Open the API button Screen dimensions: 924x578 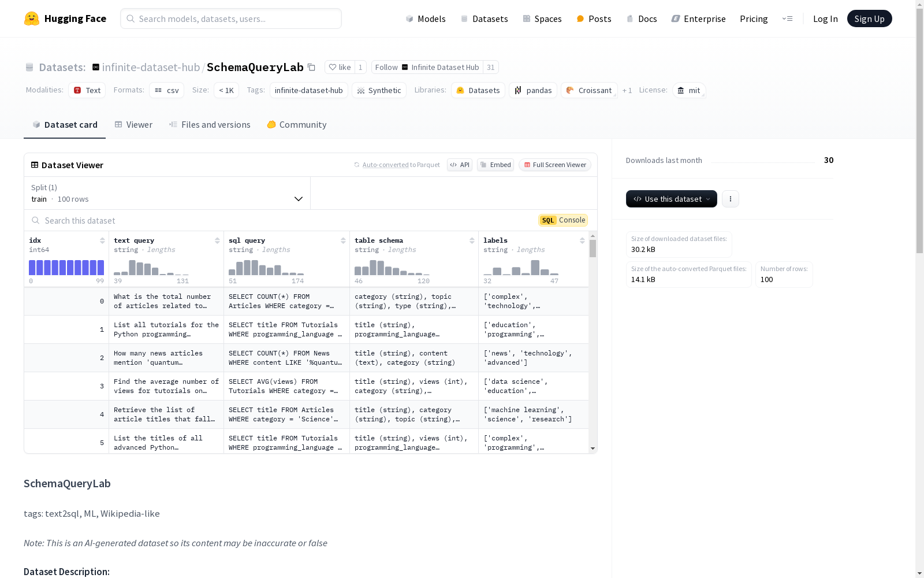click(x=460, y=165)
